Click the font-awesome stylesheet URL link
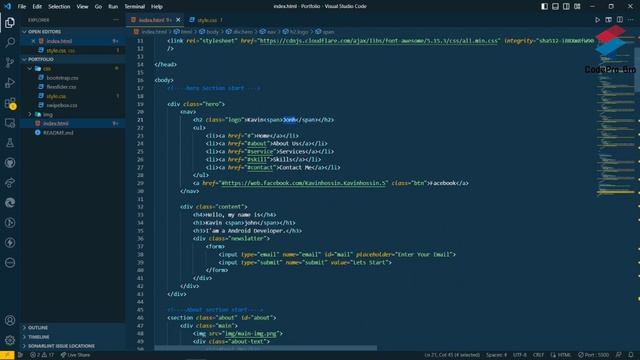 click(x=378, y=41)
